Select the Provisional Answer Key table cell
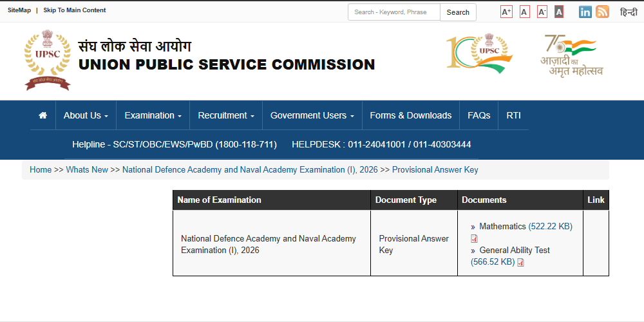This screenshot has width=644, height=322. (x=414, y=243)
